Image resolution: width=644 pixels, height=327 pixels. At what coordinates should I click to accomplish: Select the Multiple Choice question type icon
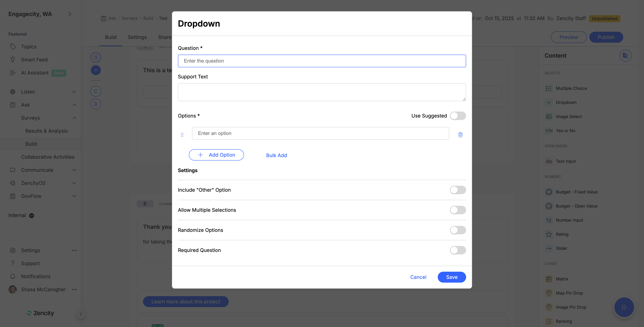(x=549, y=88)
